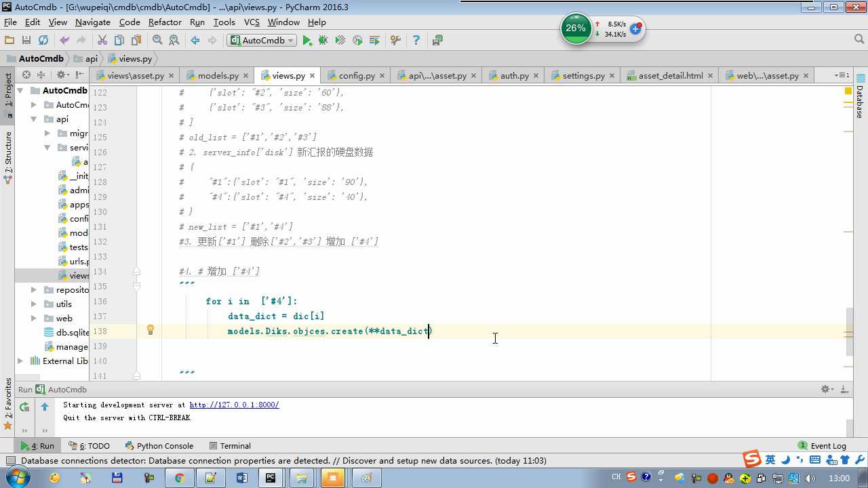Open Word from the Windows taskbar

click(x=242, y=478)
